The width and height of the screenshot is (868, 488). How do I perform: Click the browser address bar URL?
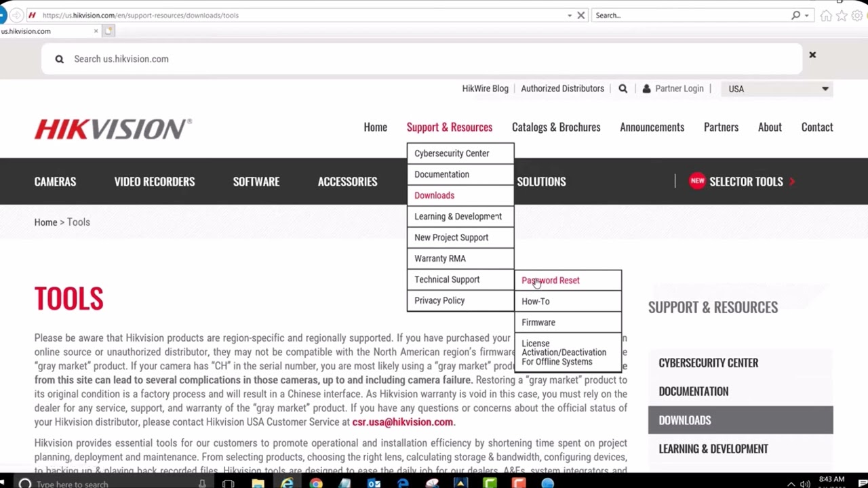click(140, 15)
